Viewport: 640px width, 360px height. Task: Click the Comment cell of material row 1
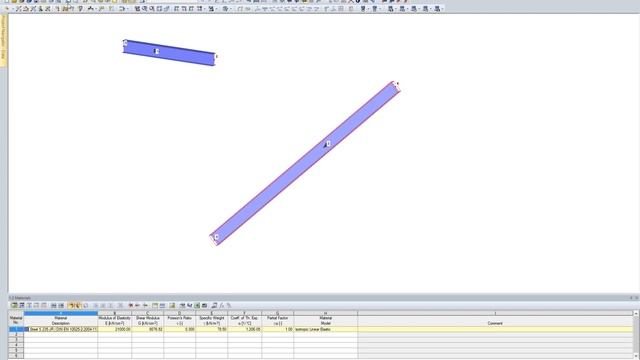(x=495, y=329)
